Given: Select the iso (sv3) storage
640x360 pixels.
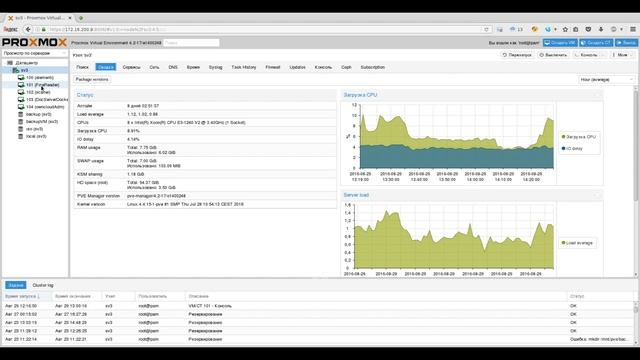Looking at the screenshot, I should click(35, 129).
